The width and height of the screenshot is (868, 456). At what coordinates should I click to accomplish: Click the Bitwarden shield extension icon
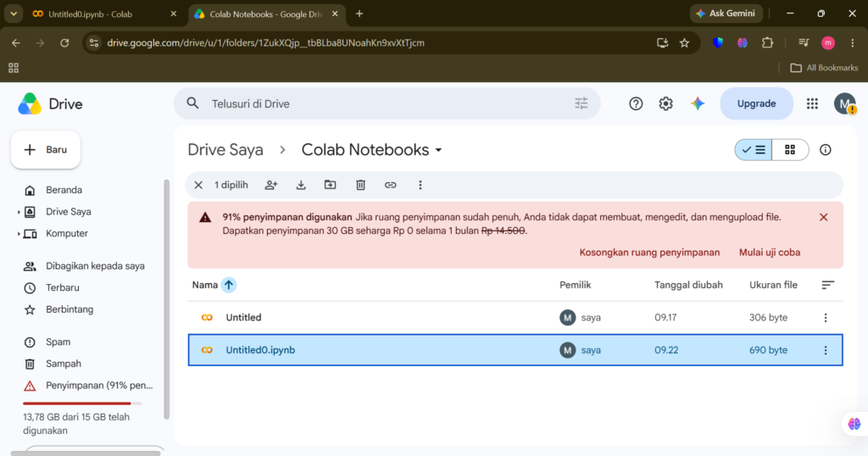[x=718, y=42]
